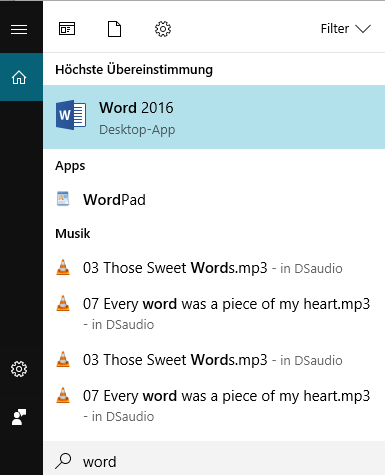Image resolution: width=385 pixels, height=475 pixels.
Task: Filter results by Settings gear at the top
Action: [163, 29]
